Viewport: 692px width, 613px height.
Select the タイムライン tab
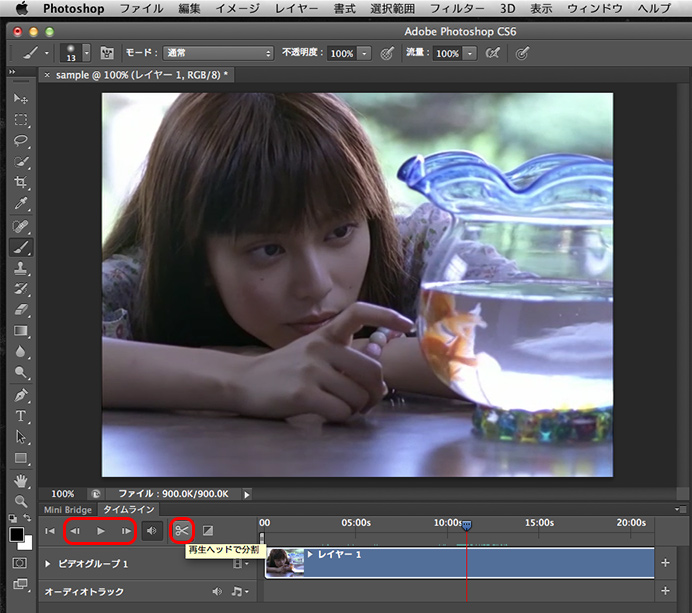(128, 510)
